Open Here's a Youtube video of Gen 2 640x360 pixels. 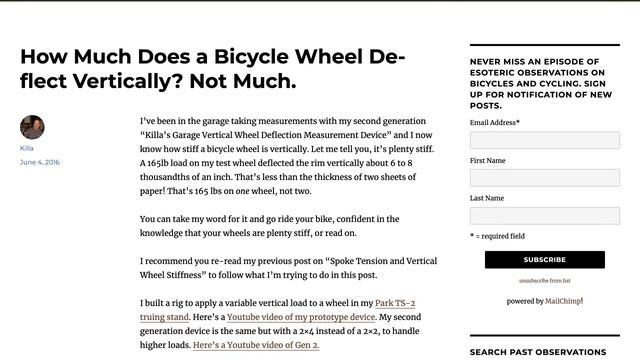[256, 345]
